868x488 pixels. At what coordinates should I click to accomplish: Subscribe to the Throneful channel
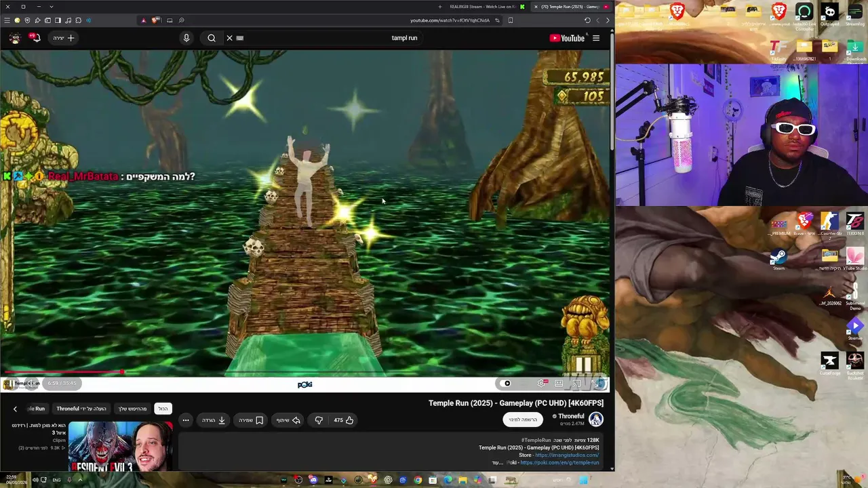(x=523, y=420)
